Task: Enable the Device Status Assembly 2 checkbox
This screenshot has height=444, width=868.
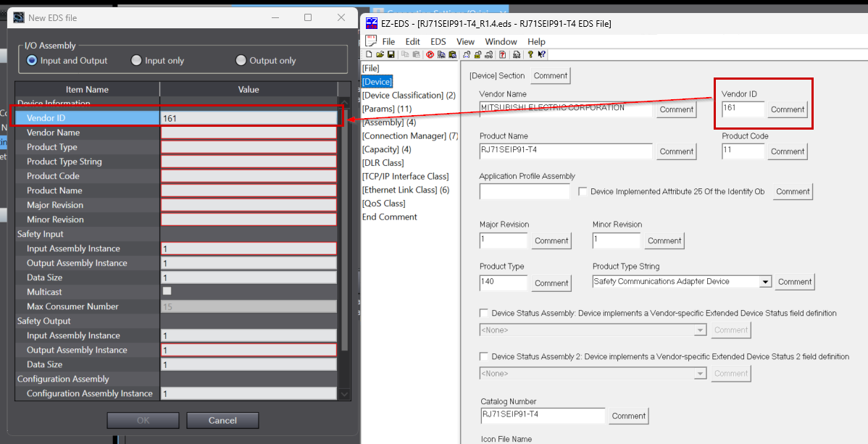Action: [x=484, y=356]
